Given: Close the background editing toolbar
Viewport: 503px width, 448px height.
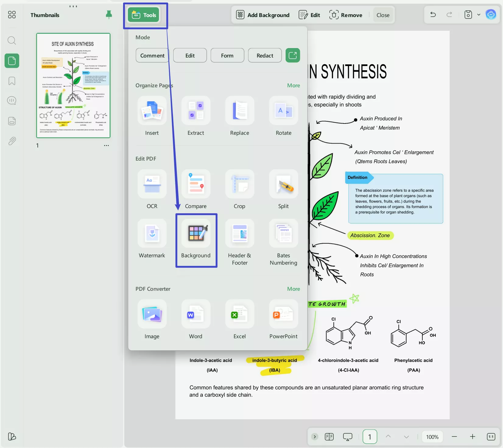Looking at the screenshot, I should [x=383, y=15].
